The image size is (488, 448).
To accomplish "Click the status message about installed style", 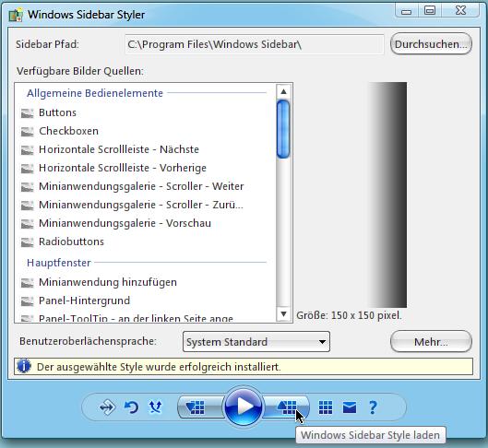I will pyautogui.click(x=159, y=367).
